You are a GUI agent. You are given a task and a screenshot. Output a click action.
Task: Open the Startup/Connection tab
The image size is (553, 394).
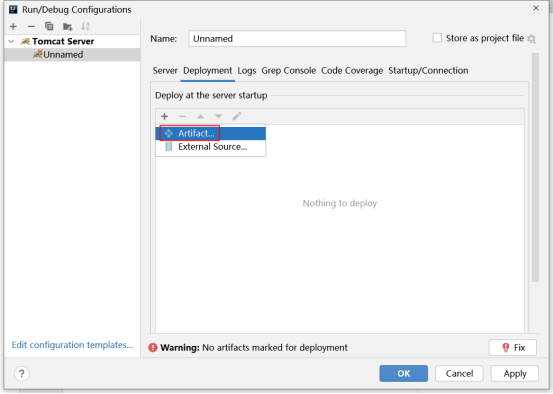click(428, 71)
